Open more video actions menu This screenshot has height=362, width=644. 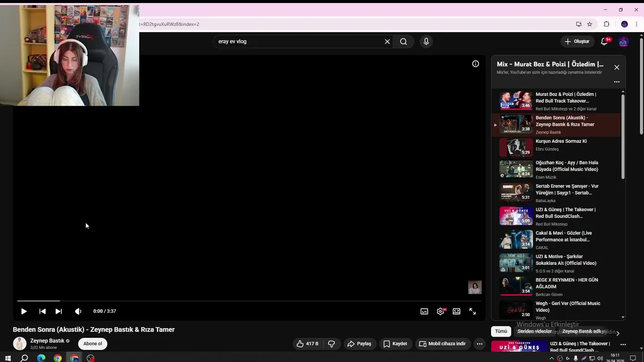point(479,344)
